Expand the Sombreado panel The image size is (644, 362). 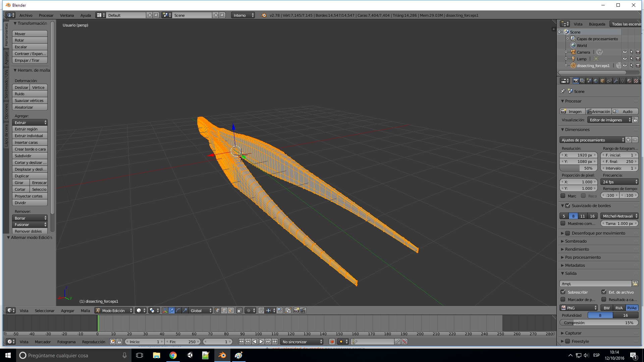pyautogui.click(x=576, y=241)
